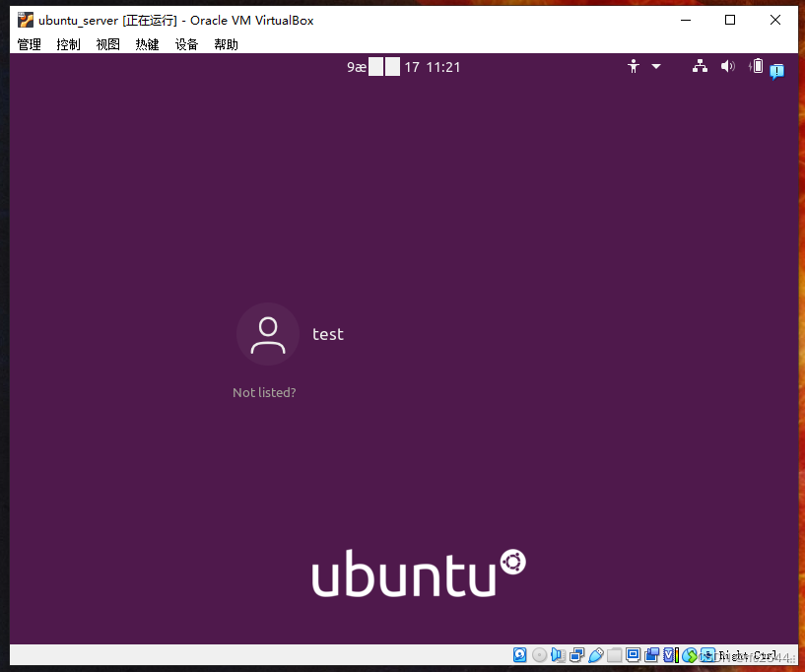Open the 视图 menu

coord(107,44)
